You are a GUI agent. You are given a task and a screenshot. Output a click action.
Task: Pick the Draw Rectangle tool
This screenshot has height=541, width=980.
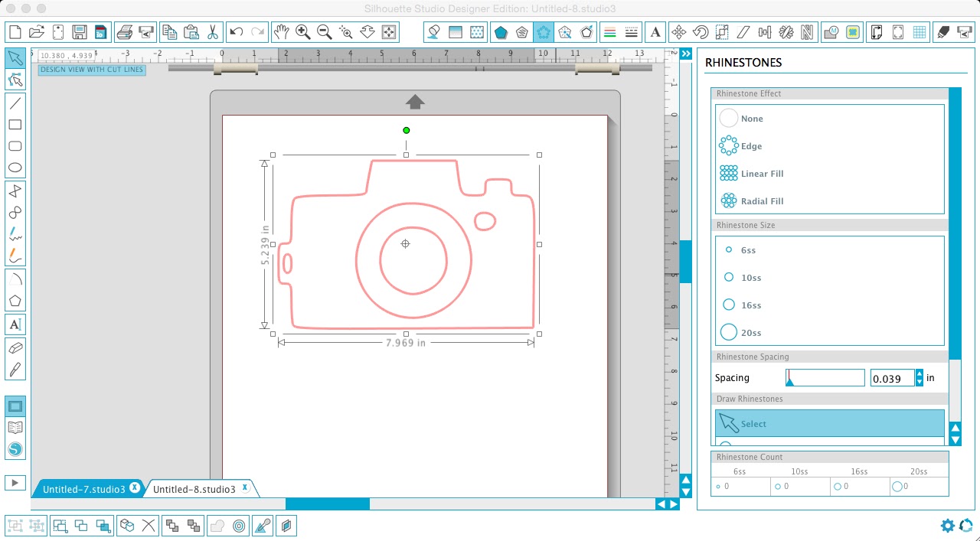pyautogui.click(x=15, y=125)
